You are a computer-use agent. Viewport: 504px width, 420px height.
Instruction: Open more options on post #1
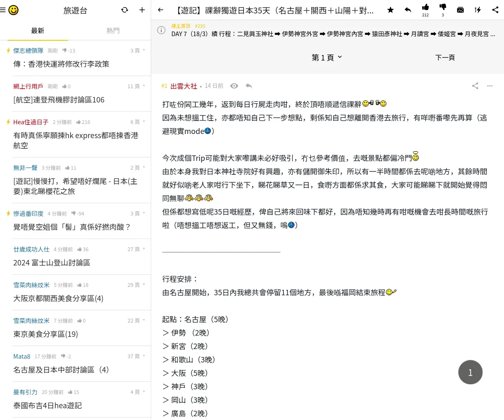coord(490,86)
